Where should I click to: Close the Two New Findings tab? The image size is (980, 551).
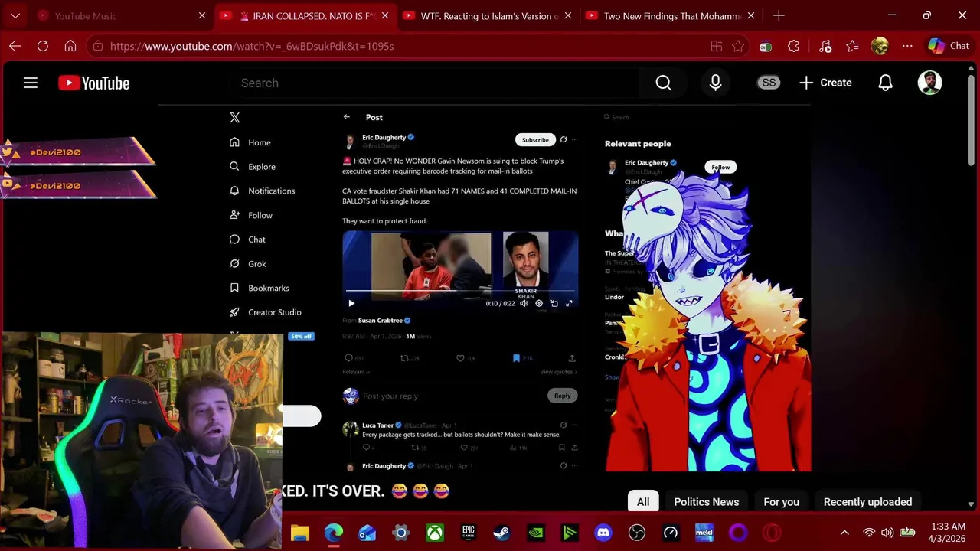click(751, 15)
